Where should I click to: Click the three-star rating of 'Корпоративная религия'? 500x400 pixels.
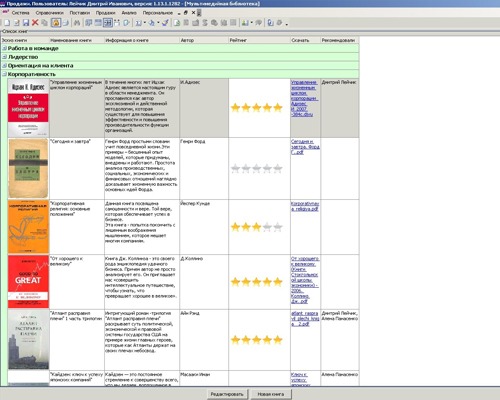pos(257,227)
